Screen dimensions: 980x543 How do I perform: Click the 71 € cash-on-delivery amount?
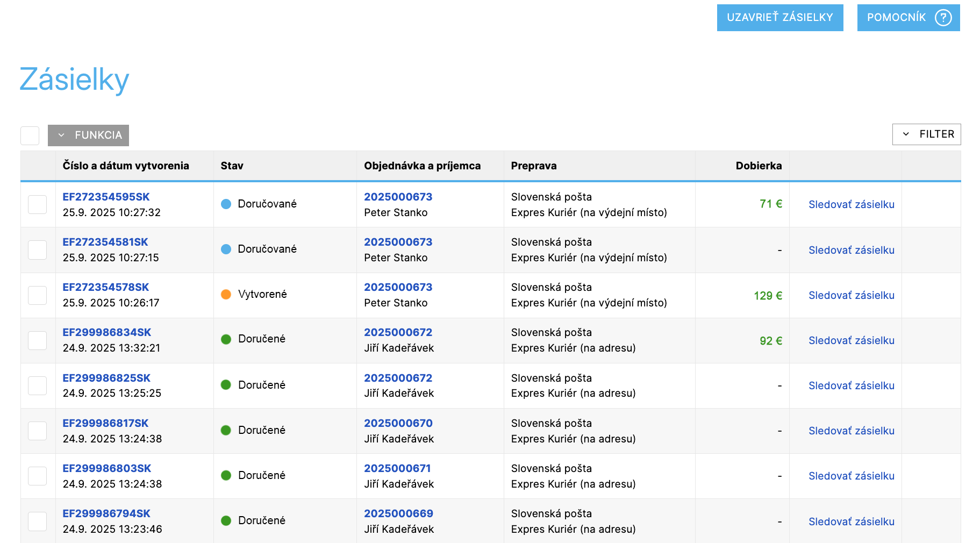coord(771,204)
